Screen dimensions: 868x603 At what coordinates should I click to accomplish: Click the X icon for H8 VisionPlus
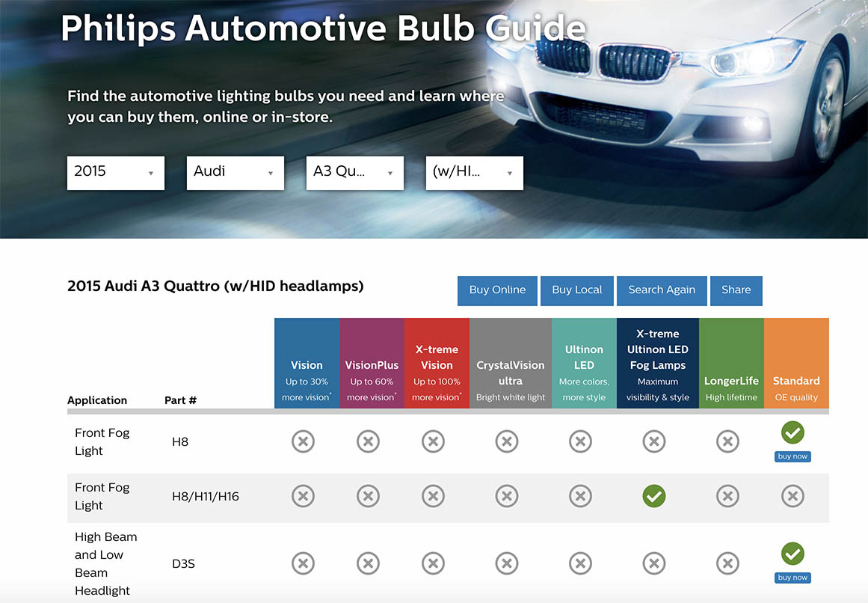click(368, 441)
